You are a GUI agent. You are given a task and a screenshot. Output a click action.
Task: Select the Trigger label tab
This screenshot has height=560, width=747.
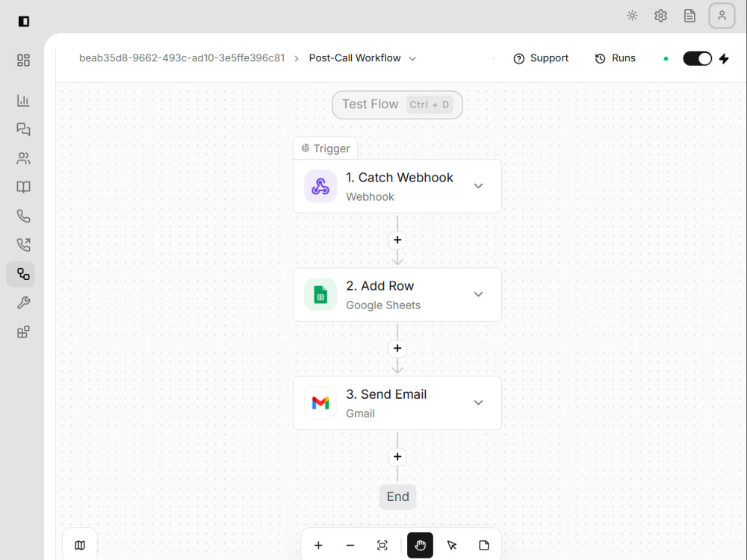pos(326,149)
